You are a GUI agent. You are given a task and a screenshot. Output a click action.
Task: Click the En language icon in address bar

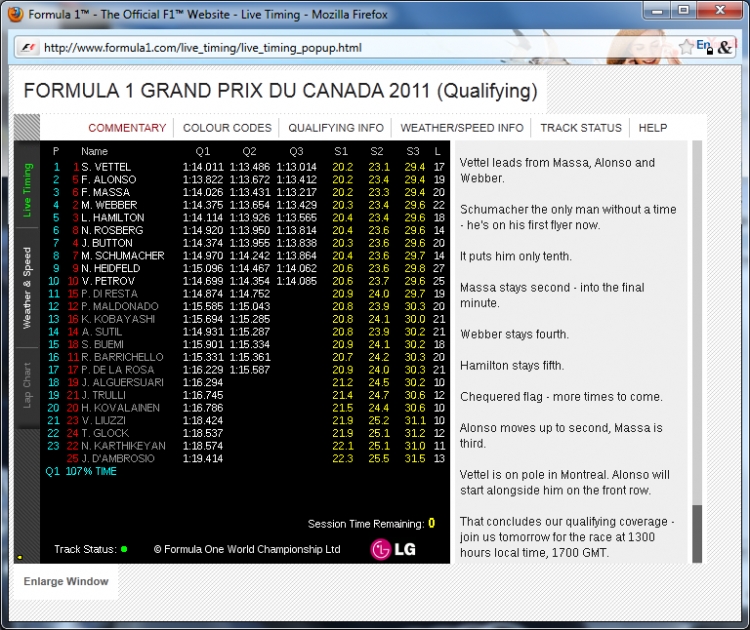[704, 46]
